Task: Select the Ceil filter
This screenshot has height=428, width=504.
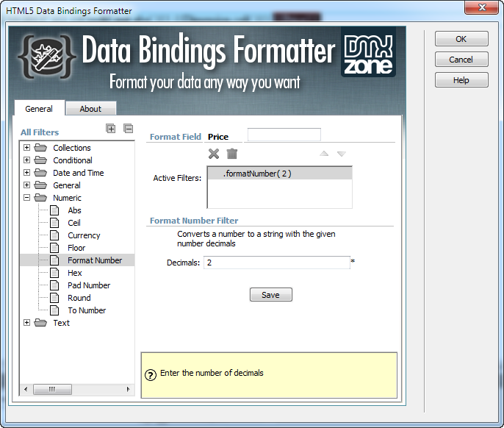Action: point(74,223)
